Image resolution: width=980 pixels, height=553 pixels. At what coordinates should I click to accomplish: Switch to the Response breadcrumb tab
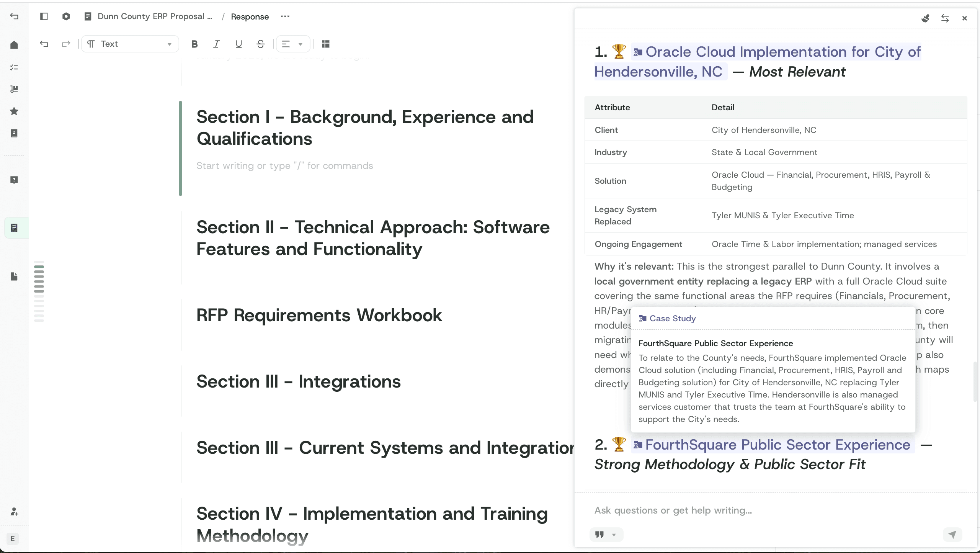250,16
